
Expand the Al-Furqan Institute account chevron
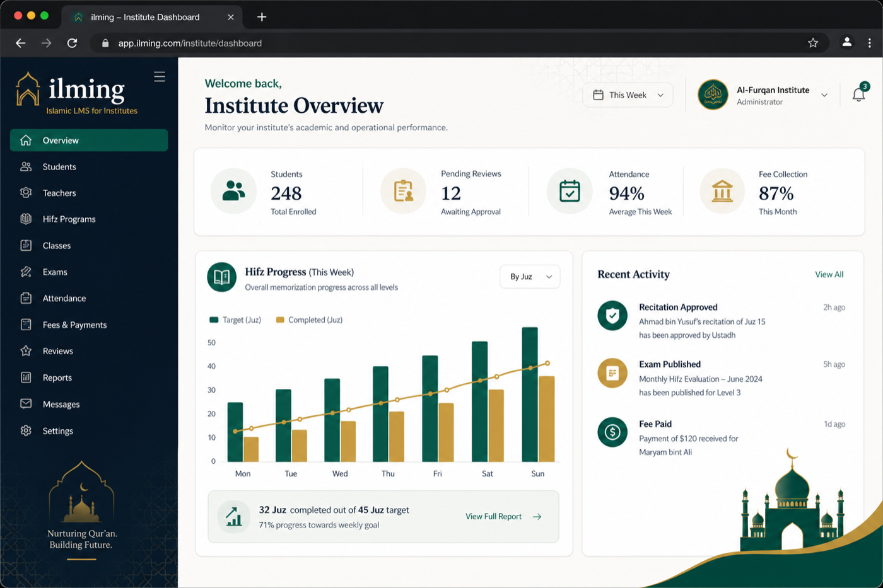coord(824,95)
